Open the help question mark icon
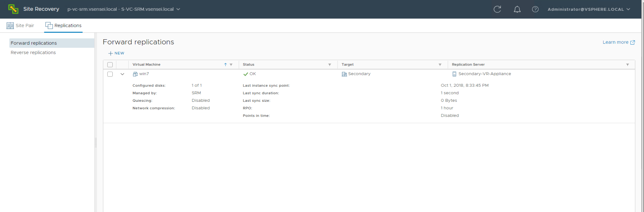The height and width of the screenshot is (212, 644). 535,9
